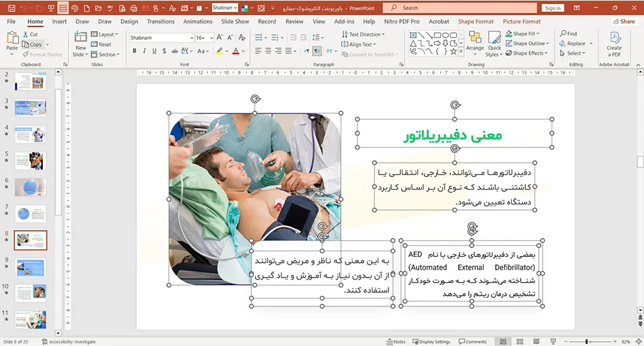Open Comments from status bar
644x346 pixels.
point(472,341)
